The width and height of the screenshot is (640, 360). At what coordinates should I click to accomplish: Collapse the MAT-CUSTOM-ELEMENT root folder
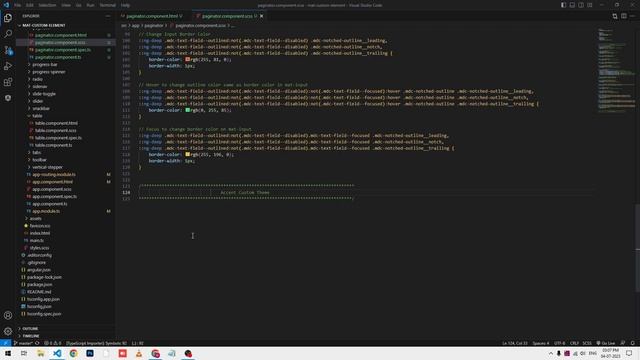43,25
